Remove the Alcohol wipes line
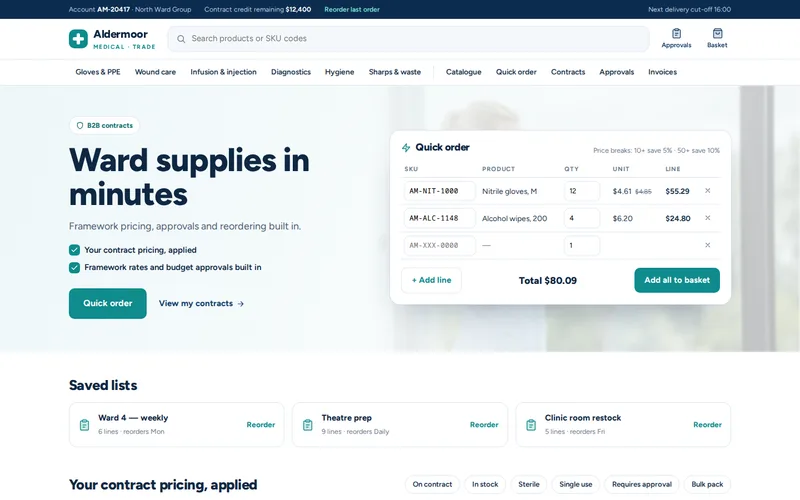 [x=708, y=218]
